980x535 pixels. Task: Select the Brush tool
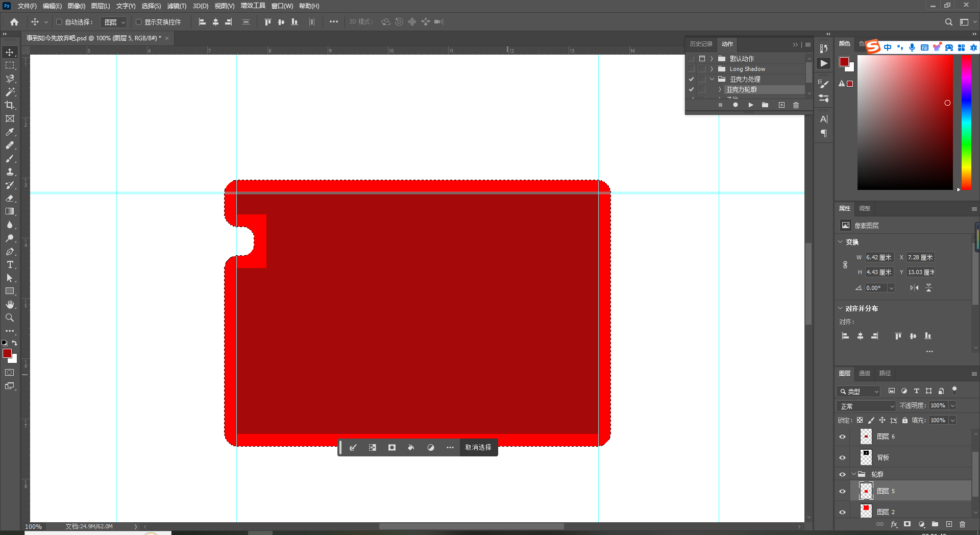pyautogui.click(x=10, y=158)
